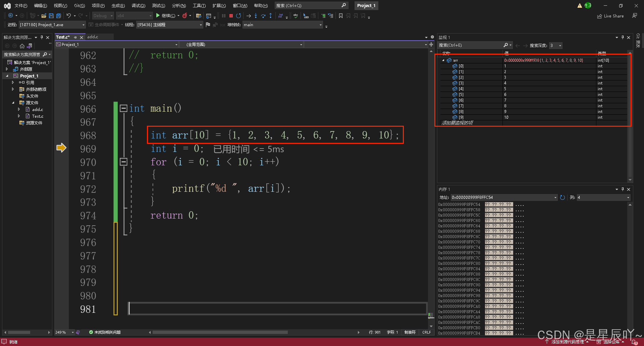The height and width of the screenshot is (346, 644).
Task: Open the search depth (搜索深度) dropdown
Action: (x=555, y=46)
